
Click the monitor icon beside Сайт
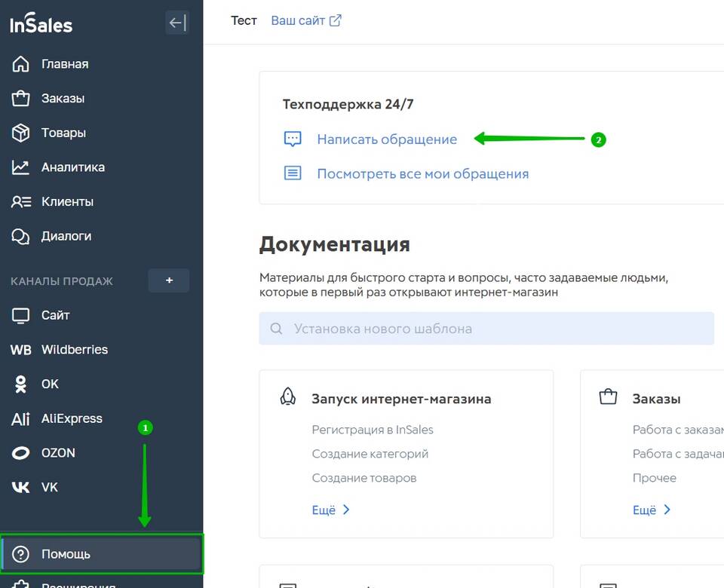(20, 315)
